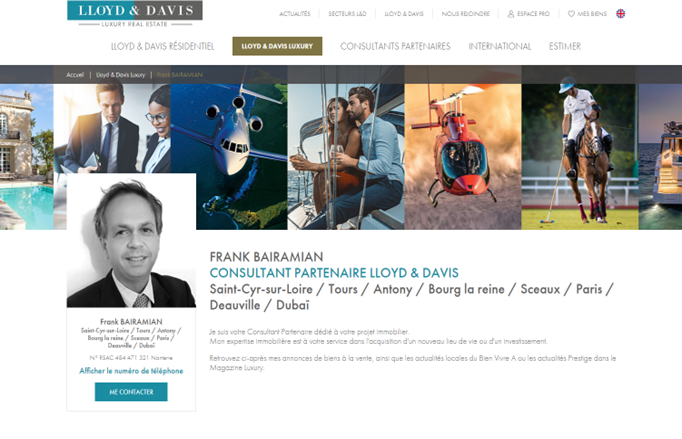This screenshot has height=439, width=682.
Task: Click the user icon beside Espace Pro
Action: 511,14
